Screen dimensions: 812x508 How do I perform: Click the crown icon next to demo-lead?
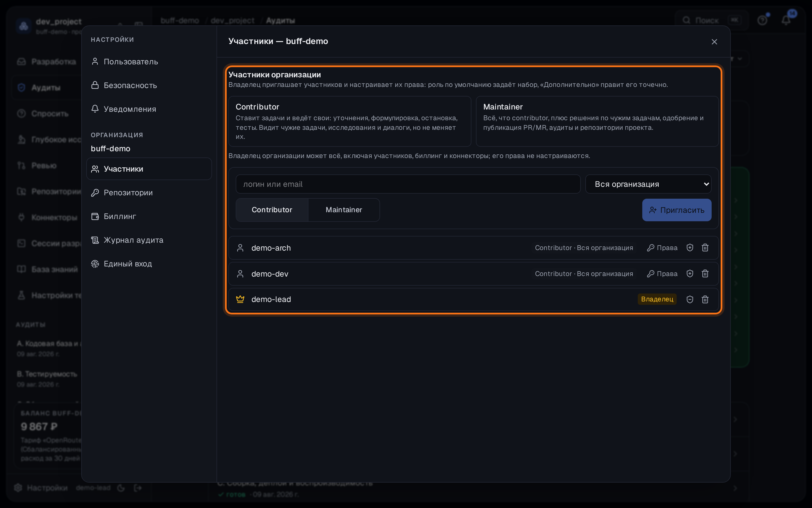coord(240,299)
